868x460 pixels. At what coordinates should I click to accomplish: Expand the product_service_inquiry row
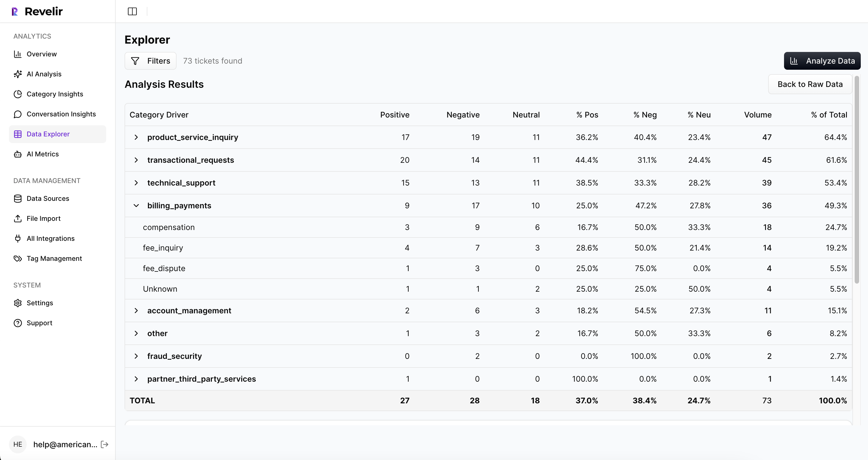136,137
